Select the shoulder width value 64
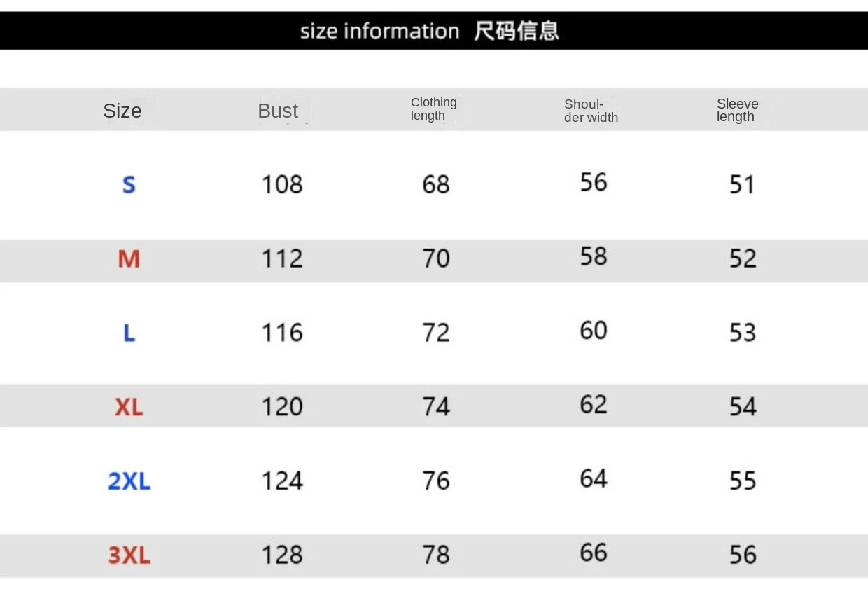The width and height of the screenshot is (868, 594). (x=594, y=479)
